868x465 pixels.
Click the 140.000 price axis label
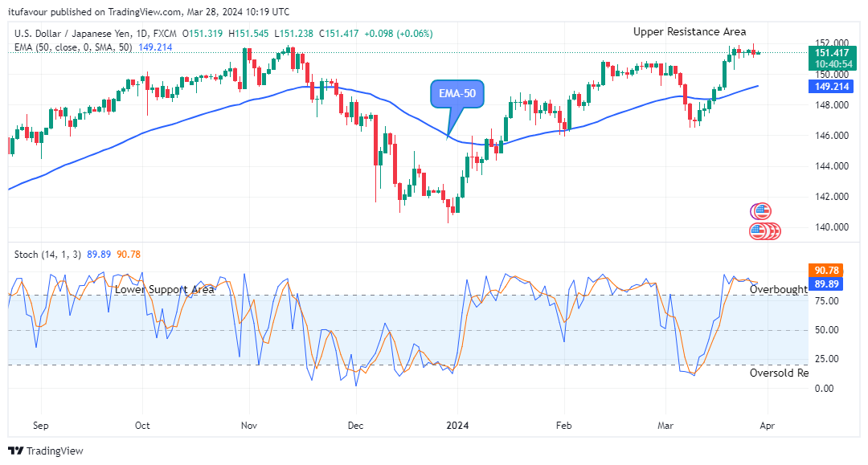tap(832, 226)
